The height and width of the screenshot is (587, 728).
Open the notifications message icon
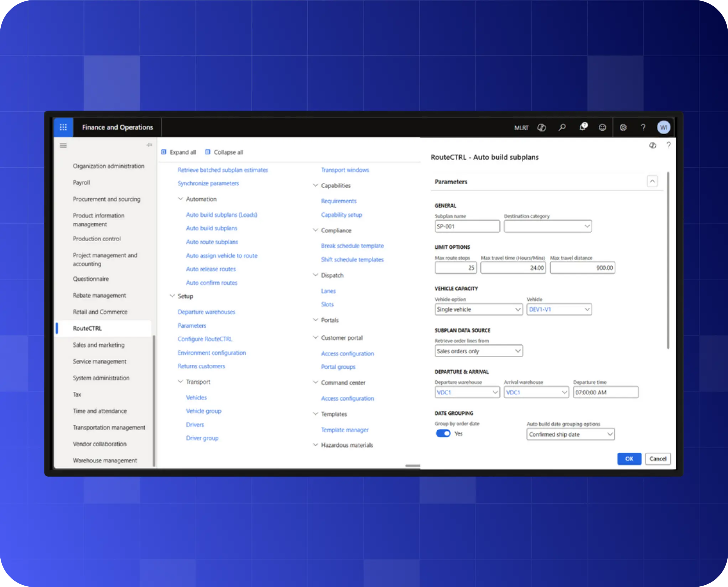[x=583, y=127]
